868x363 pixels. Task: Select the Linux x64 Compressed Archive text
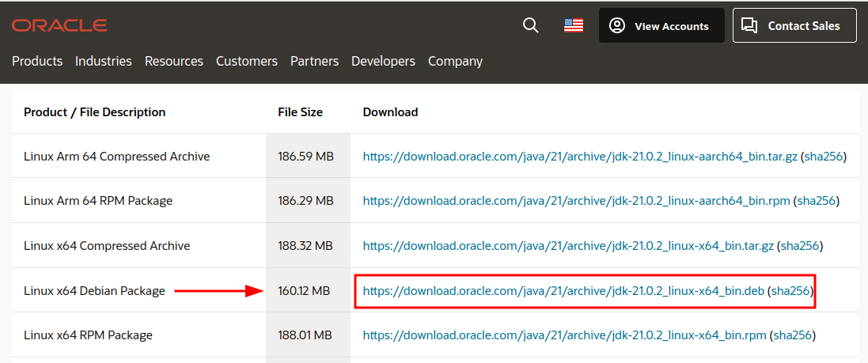[x=107, y=246]
